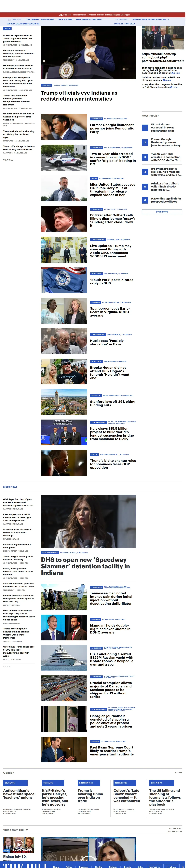Open opinion Colbert's 'Late Show' wasn't canceled

(127, 795)
